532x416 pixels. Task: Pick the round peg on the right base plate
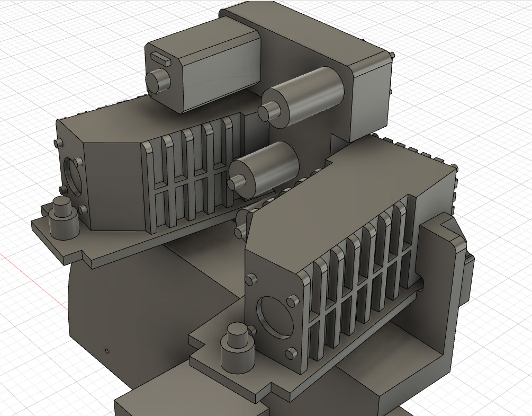pos(237,349)
